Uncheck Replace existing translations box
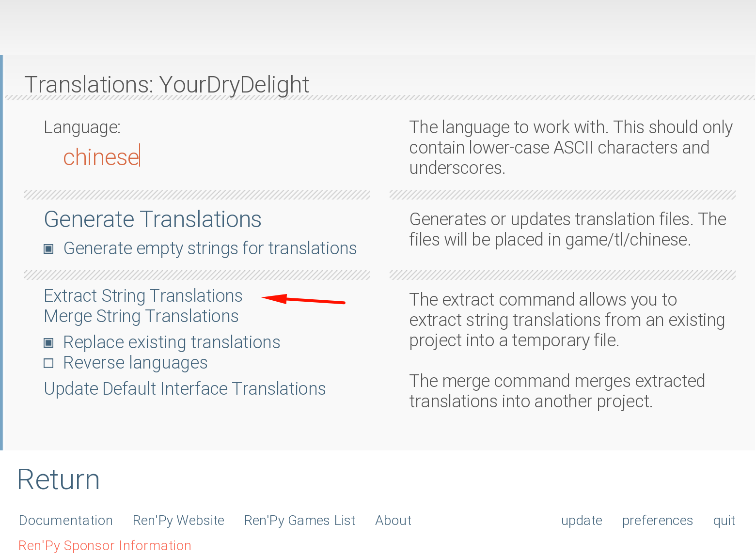The width and height of the screenshot is (756, 555). tap(48, 343)
